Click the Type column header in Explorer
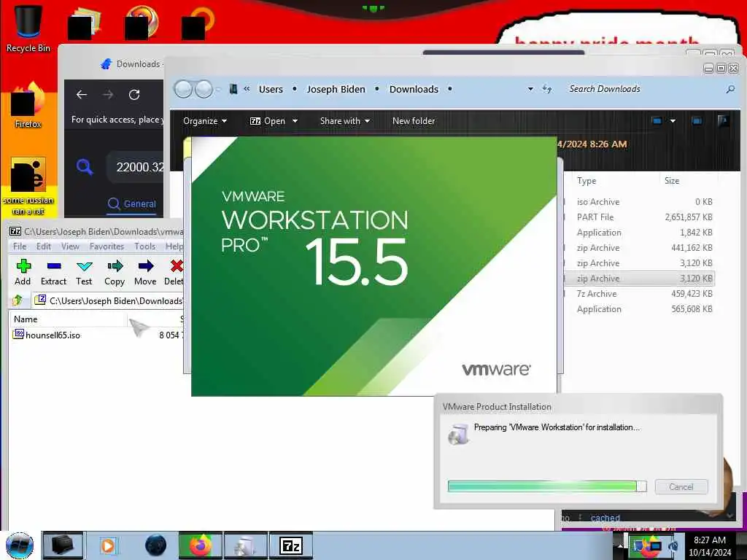The image size is (747, 560). [587, 181]
